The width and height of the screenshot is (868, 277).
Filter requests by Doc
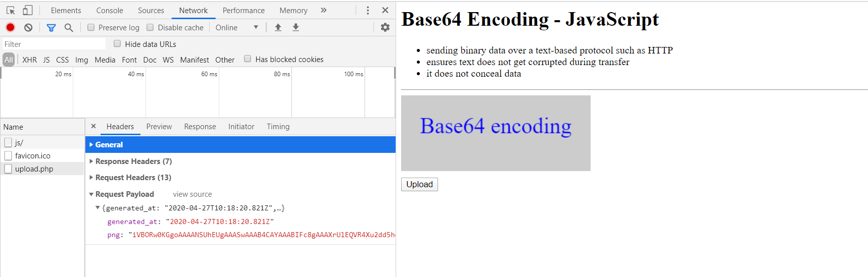click(150, 60)
